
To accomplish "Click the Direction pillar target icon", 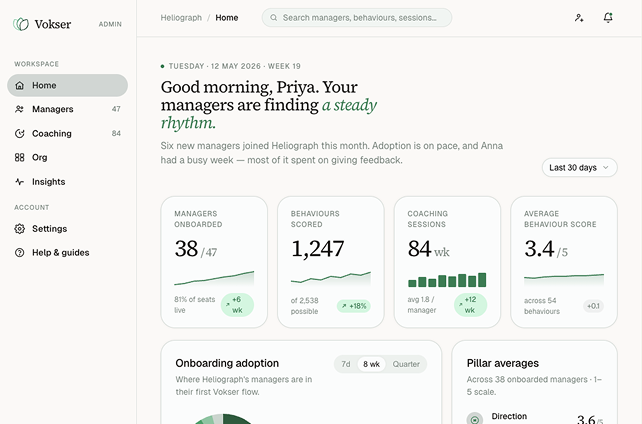I will 475,419.
